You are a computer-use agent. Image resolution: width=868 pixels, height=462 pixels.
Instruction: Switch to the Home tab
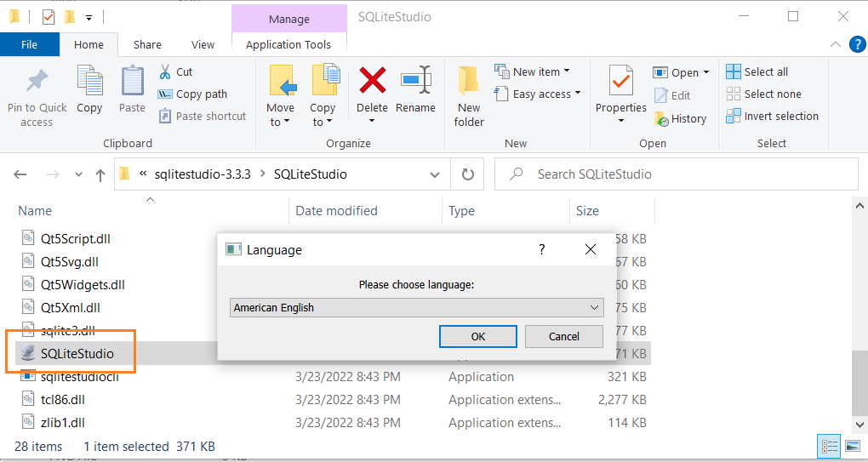coord(89,45)
